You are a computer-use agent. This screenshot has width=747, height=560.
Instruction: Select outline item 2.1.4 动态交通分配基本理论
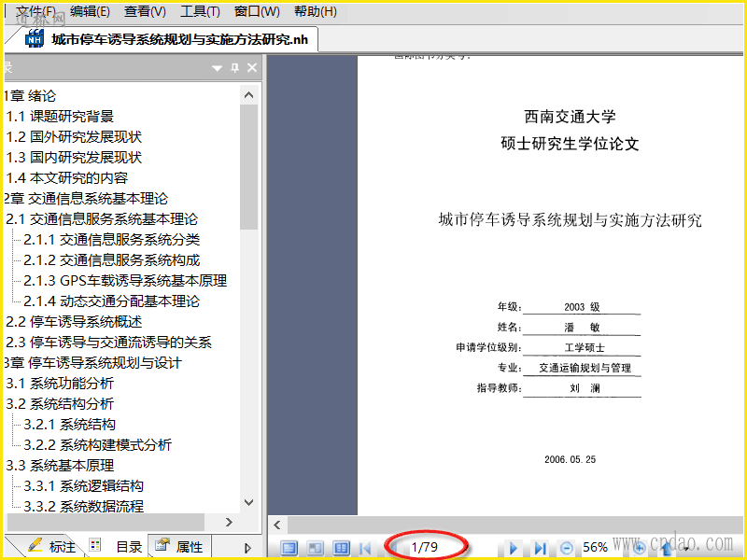click(x=111, y=301)
